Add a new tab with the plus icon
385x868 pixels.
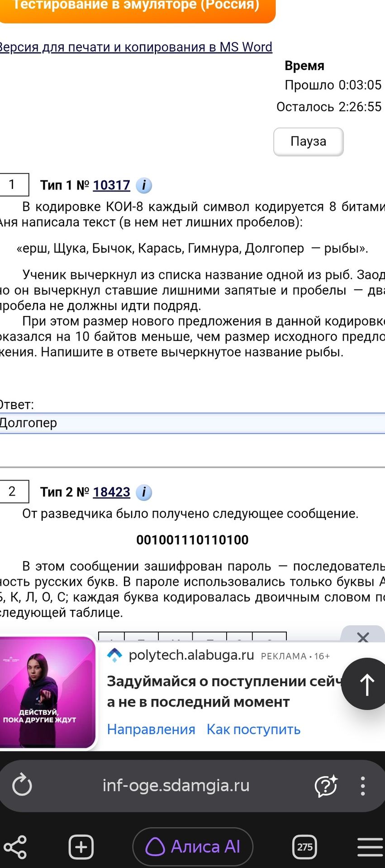(x=81, y=847)
